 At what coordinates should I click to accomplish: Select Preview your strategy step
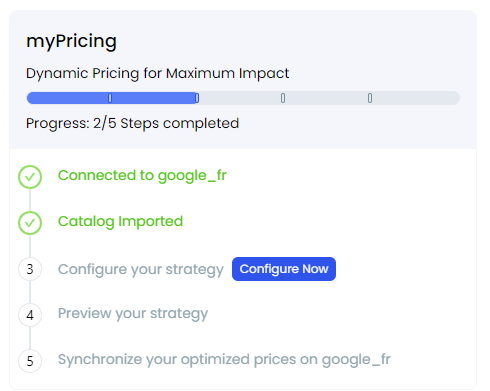click(133, 313)
